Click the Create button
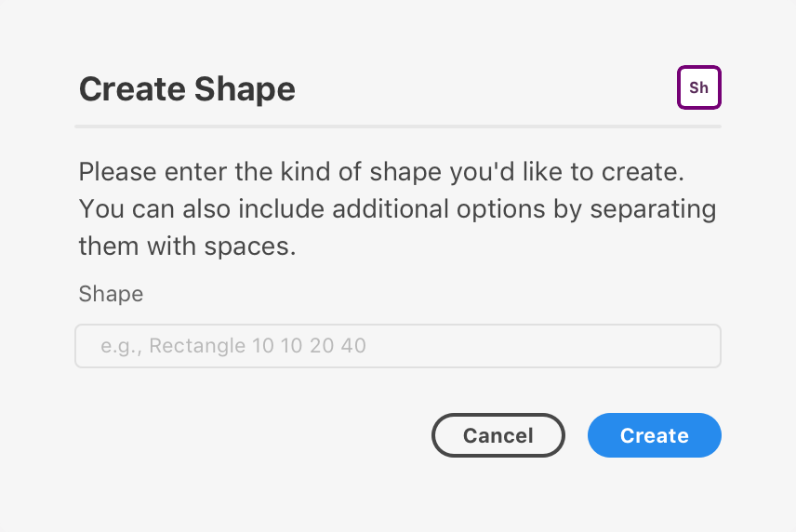 (655, 435)
